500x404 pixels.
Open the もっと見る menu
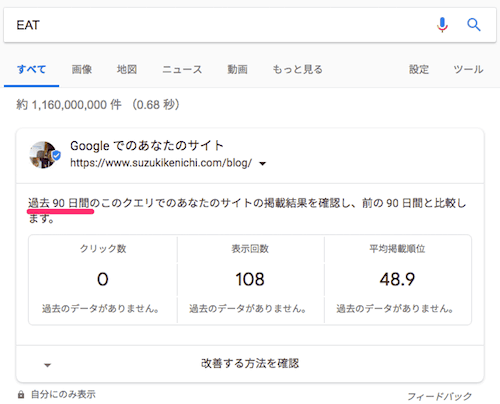click(x=298, y=69)
